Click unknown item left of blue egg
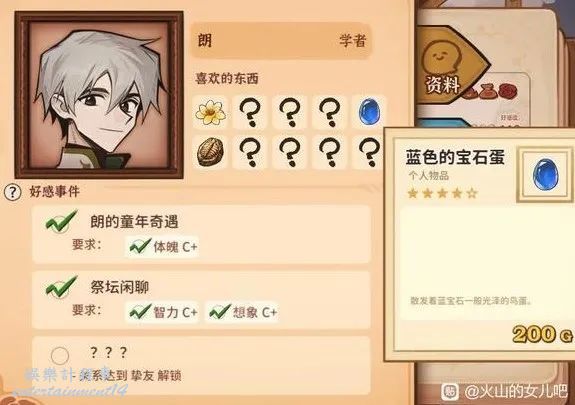The image size is (575, 405). click(x=329, y=112)
